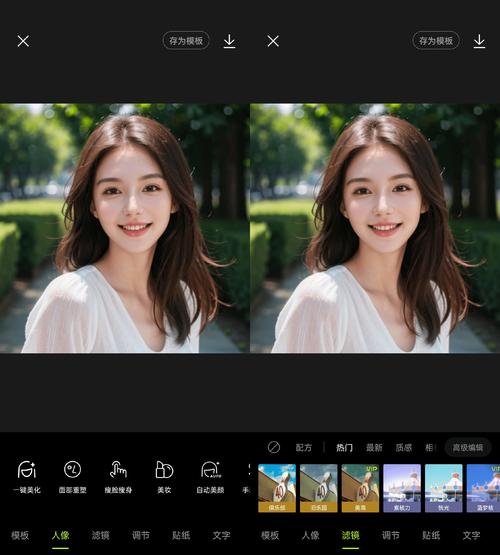Click the 高级编辑 advanced edit button

click(468, 448)
